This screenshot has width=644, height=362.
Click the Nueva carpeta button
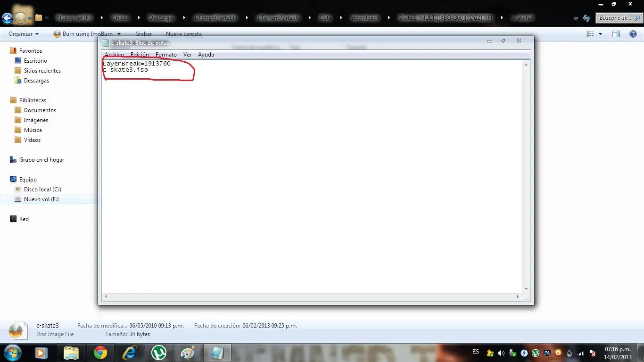(x=184, y=34)
